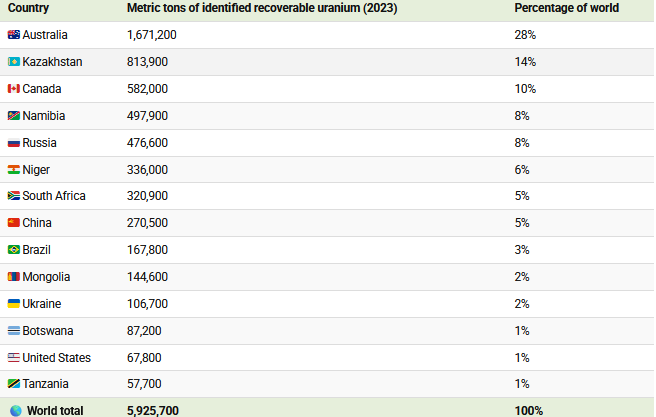The height and width of the screenshot is (417, 656).
Task: Click the Niger flag icon
Action: [x=14, y=170]
